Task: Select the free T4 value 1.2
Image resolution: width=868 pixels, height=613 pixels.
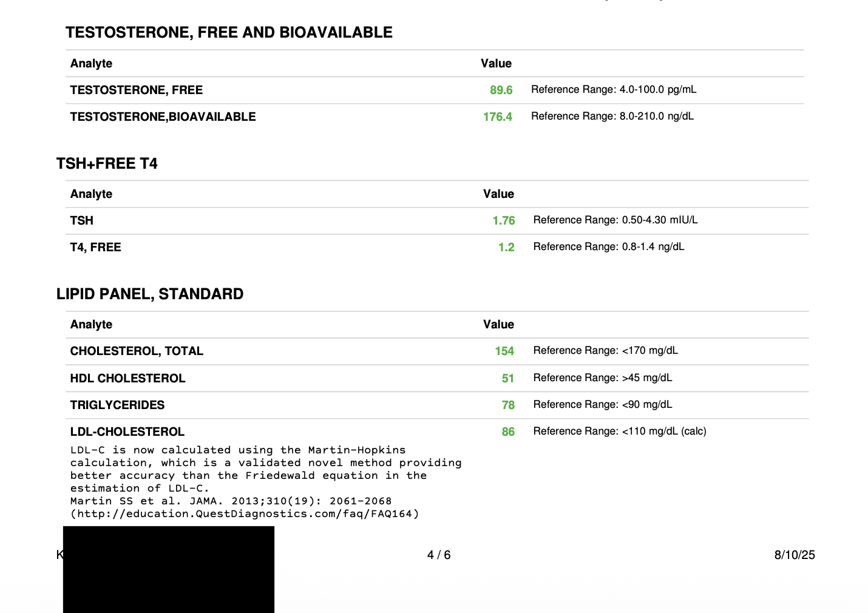Action: pos(506,247)
